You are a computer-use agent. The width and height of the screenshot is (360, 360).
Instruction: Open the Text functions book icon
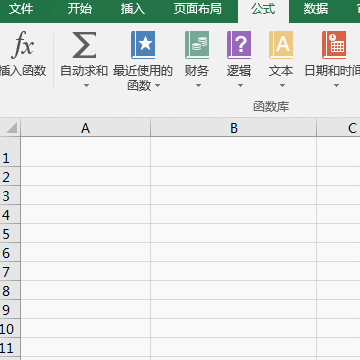[x=281, y=45]
